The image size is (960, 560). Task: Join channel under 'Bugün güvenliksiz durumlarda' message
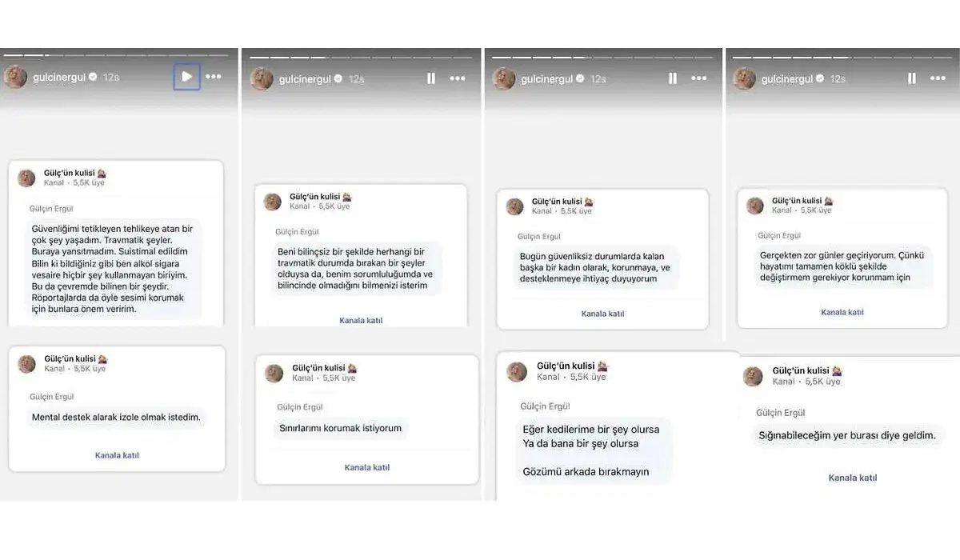(602, 314)
